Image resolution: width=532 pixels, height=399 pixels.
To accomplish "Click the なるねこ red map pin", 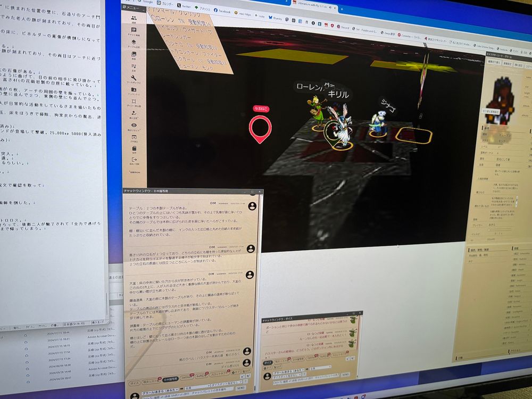I will point(260,129).
